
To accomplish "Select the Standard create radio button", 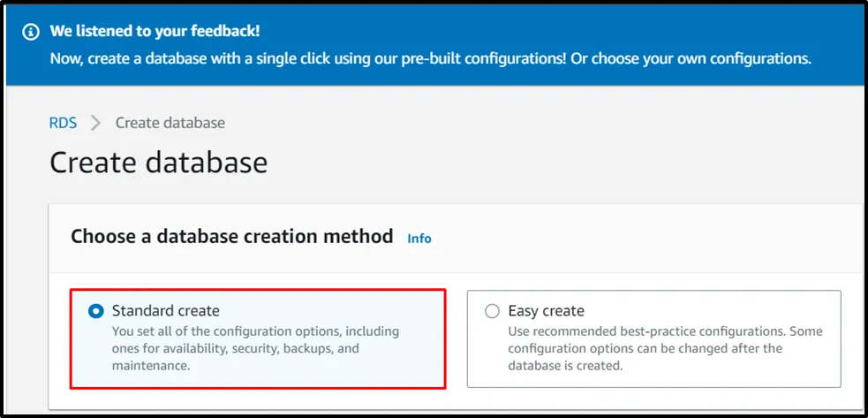I will tap(96, 311).
